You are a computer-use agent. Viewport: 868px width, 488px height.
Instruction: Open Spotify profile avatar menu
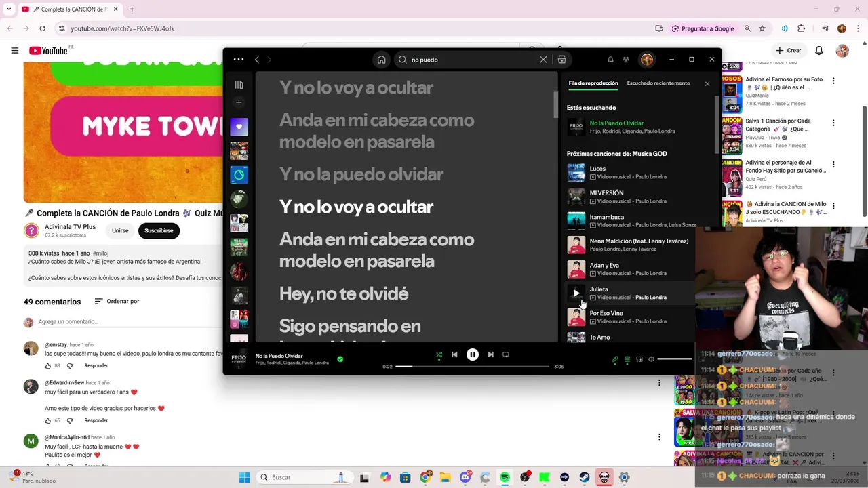[x=647, y=60]
